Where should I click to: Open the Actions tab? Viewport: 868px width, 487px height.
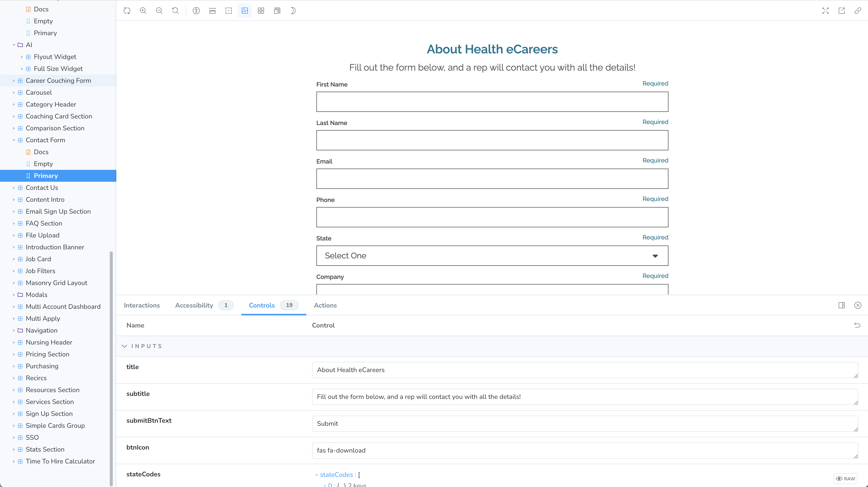[325, 305]
